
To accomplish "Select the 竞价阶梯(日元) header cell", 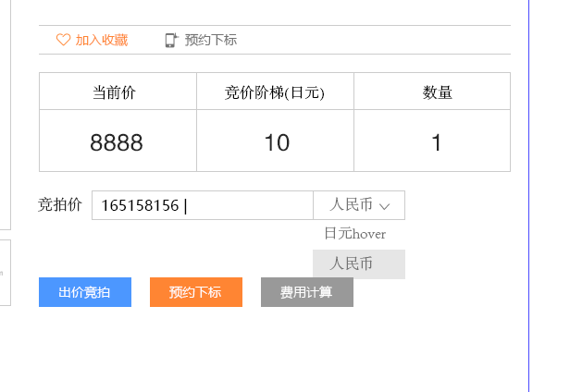I will tap(275, 92).
